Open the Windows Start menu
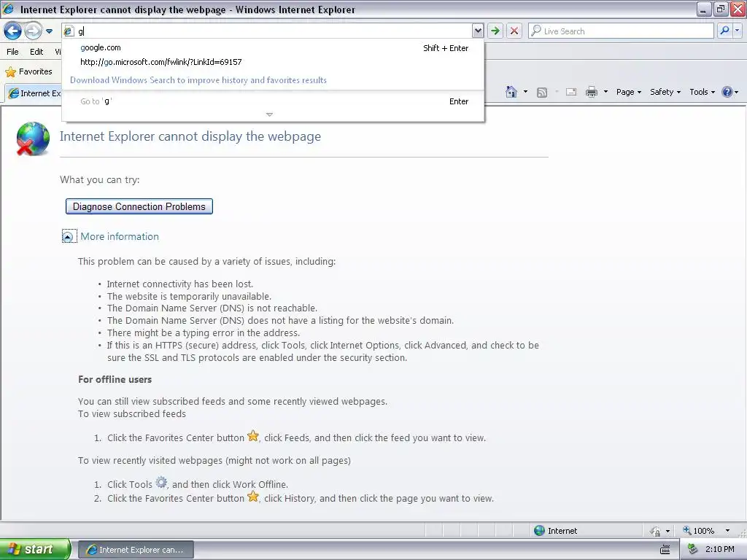Viewport: 747px width, 560px height. pos(35,550)
